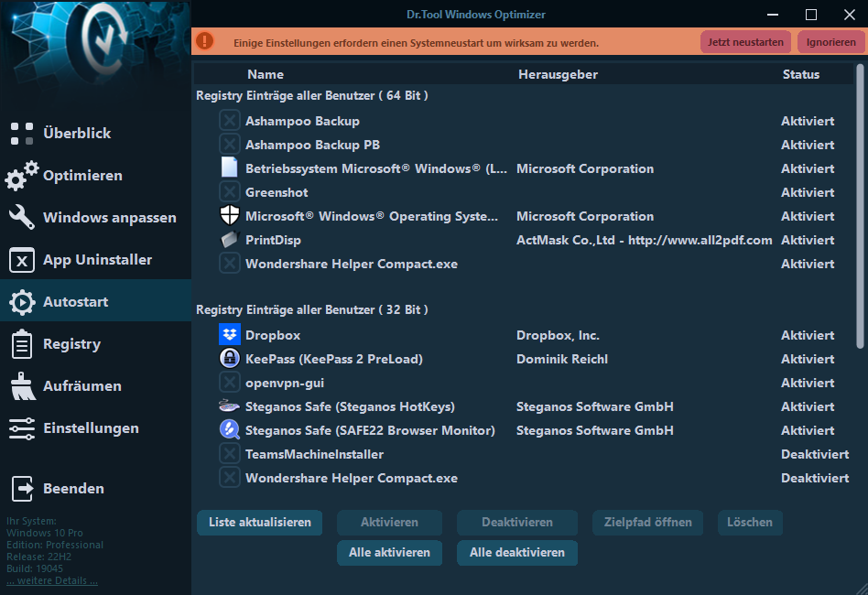Click the Beenden exit icon
Viewport: 868px width, 595px height.
[x=22, y=489]
